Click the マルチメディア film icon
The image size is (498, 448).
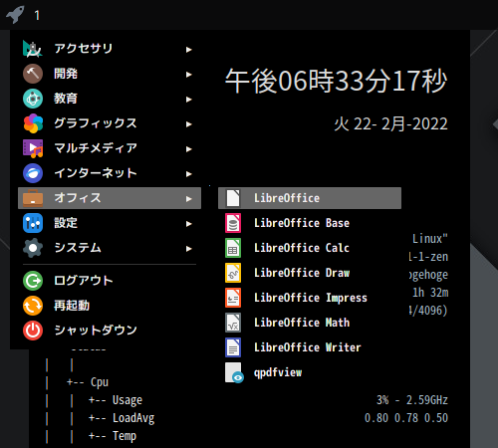[33, 148]
